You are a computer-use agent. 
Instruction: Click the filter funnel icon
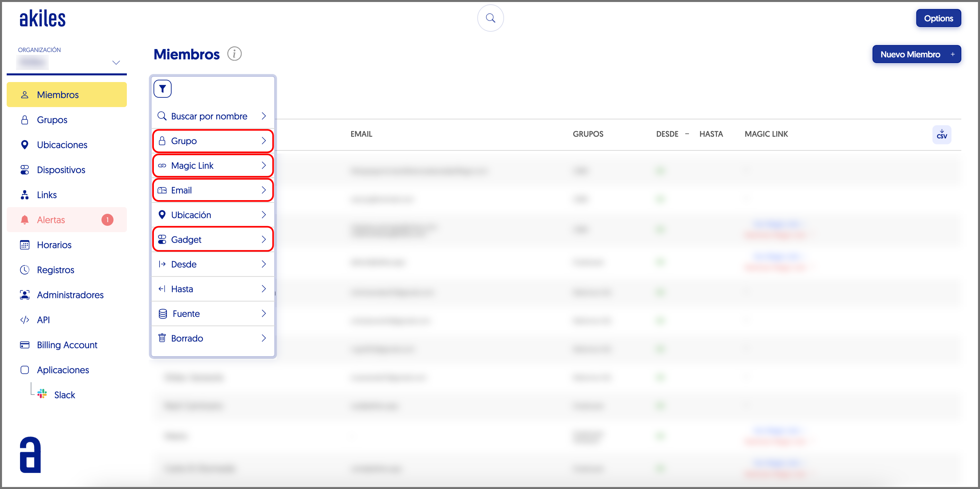[163, 89]
